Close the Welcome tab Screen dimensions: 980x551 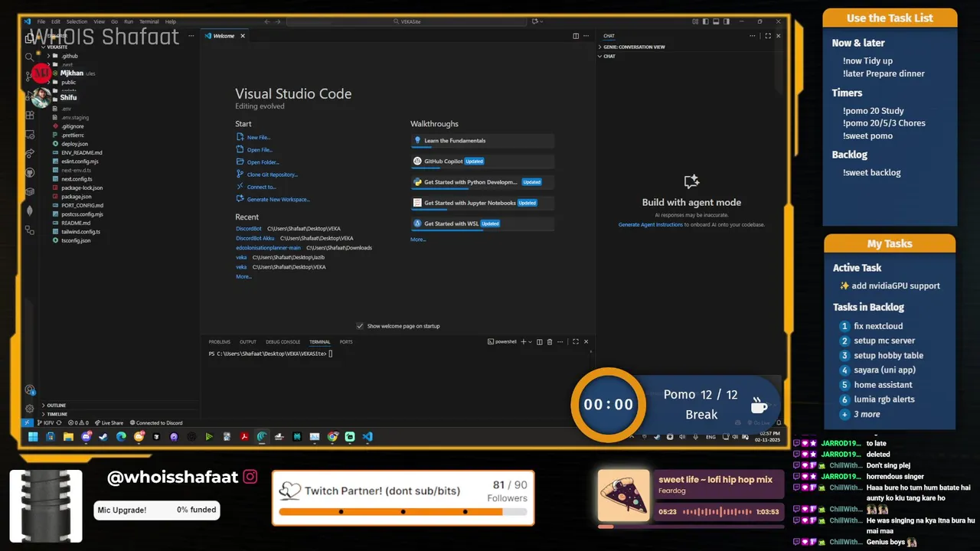tap(243, 36)
